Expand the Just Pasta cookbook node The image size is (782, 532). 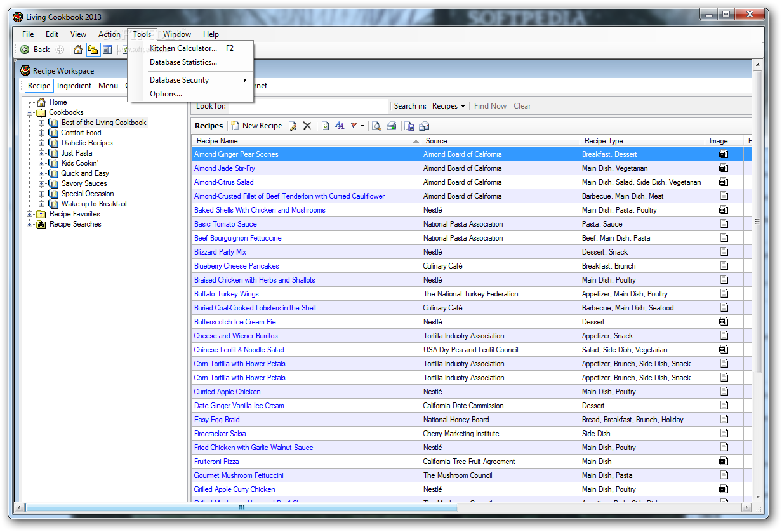point(41,153)
